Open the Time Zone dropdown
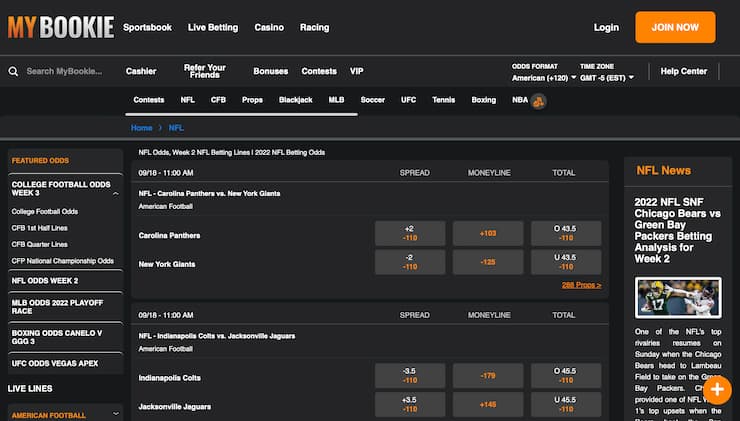This screenshot has width=740, height=421. click(x=607, y=78)
